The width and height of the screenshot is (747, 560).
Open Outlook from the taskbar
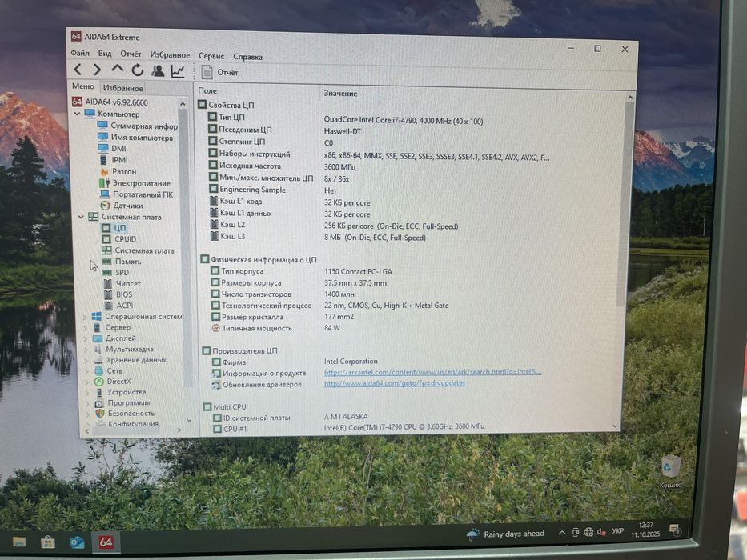tap(77, 542)
